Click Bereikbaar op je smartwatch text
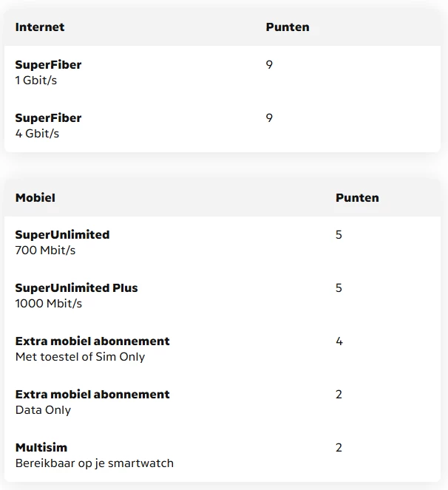Screen dimensions: 448x490 click(95, 463)
